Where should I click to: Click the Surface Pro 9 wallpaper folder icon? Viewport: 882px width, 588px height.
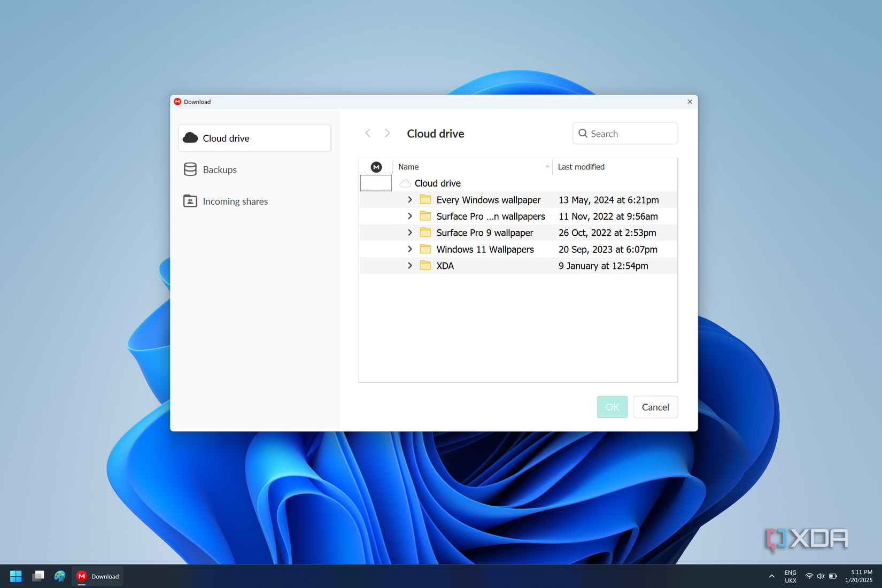[425, 233]
